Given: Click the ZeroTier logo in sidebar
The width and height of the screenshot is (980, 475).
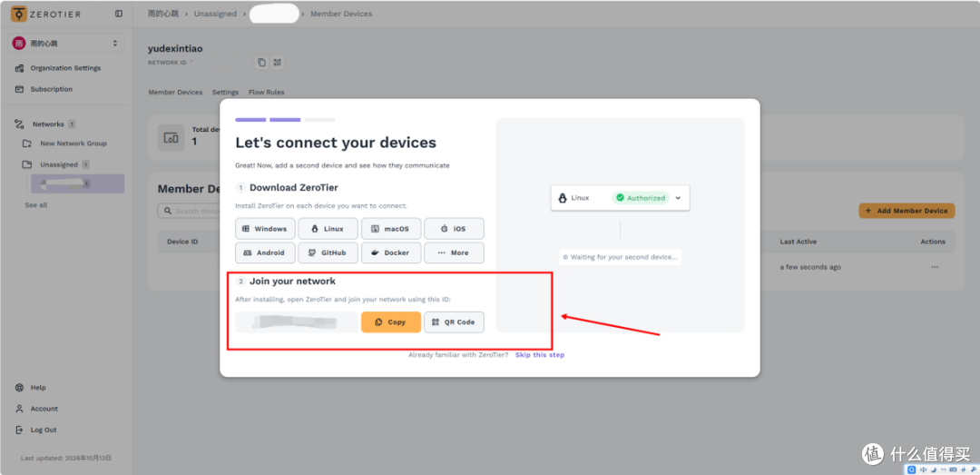Looking at the screenshot, I should click(46, 14).
